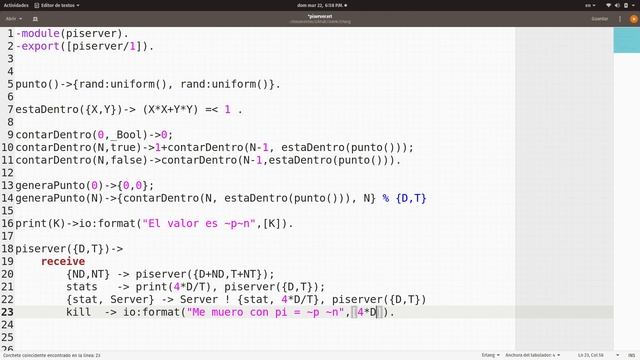Open the Erlang syntax language selector
The image size is (640, 360).
pyautogui.click(x=490, y=355)
